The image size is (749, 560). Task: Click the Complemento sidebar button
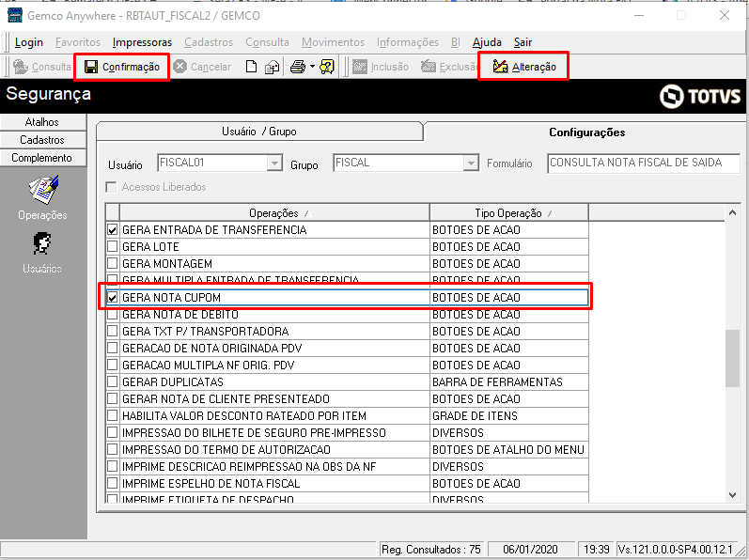tap(42, 158)
